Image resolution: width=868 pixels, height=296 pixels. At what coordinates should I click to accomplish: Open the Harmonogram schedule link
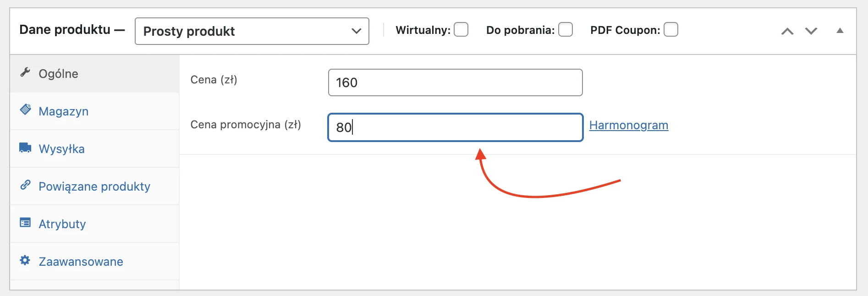point(629,125)
